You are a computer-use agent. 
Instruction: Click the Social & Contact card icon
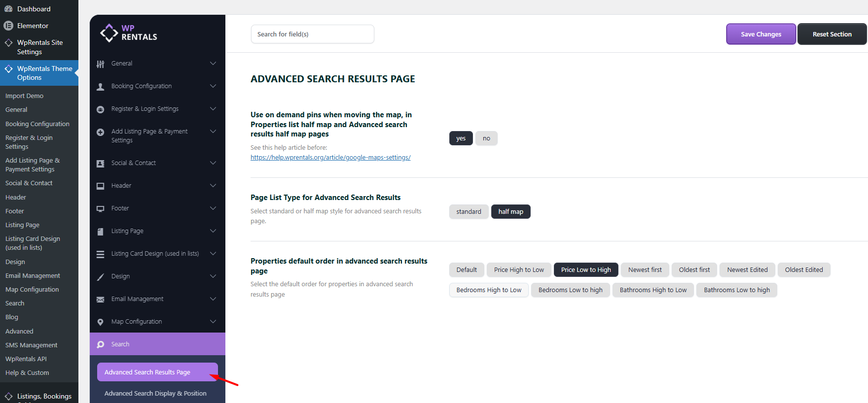(101, 164)
